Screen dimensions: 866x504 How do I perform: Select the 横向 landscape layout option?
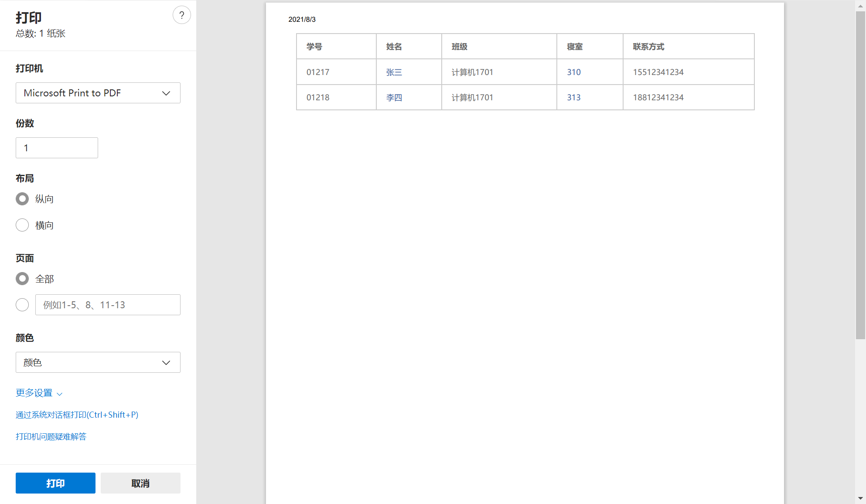22,225
